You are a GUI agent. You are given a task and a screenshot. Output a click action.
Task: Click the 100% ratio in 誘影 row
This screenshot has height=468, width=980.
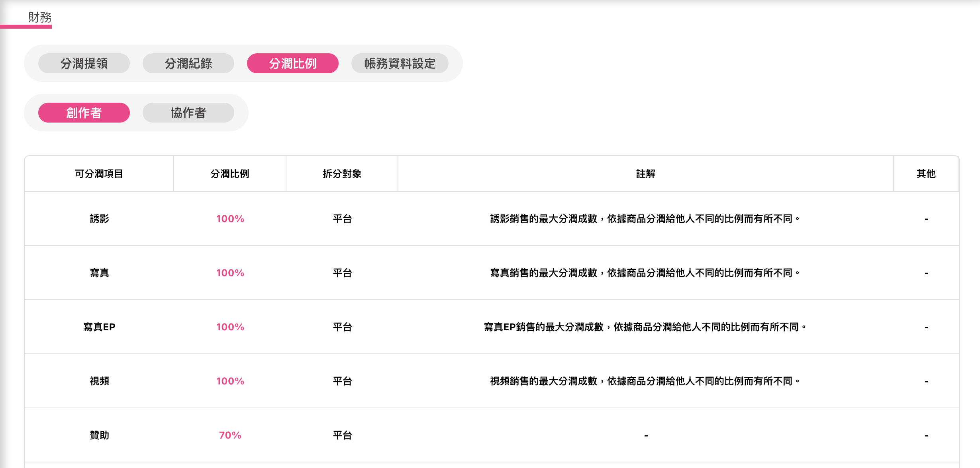coord(230,219)
